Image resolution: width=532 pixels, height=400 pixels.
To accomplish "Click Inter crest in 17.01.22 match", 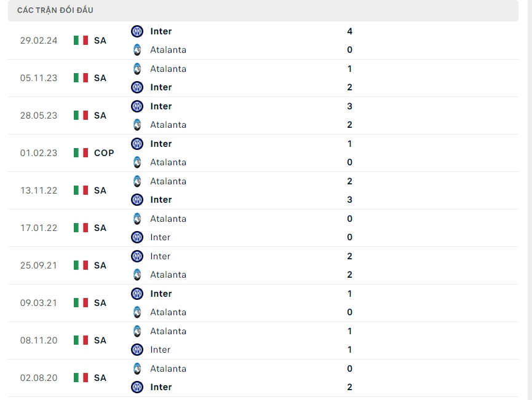I will click(x=137, y=237).
